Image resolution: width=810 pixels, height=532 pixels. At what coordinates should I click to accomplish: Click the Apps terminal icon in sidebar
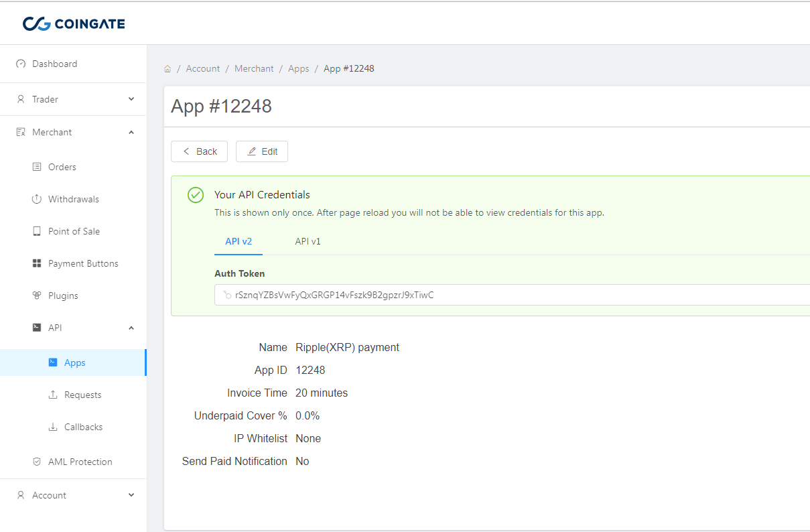coord(53,362)
